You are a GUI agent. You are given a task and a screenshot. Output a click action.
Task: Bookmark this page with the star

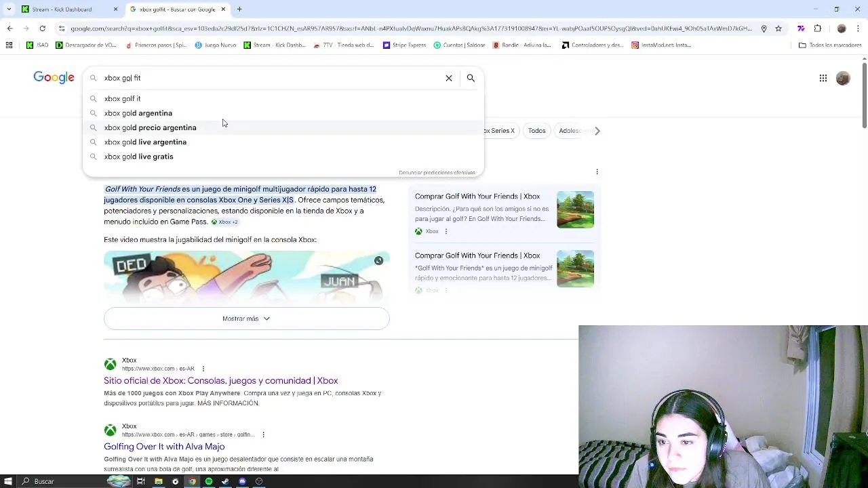778,28
